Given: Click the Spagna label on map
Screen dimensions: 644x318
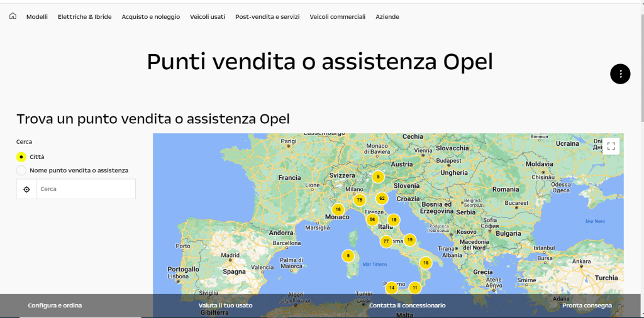Looking at the screenshot, I should [234, 271].
